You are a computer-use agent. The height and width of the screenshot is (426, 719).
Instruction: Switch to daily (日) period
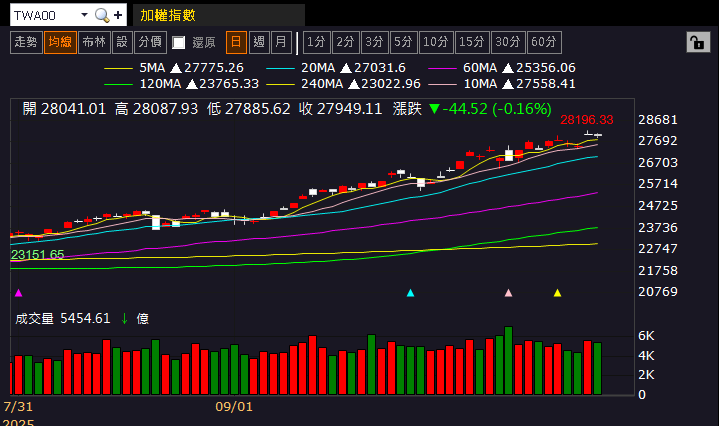pyautogui.click(x=236, y=42)
